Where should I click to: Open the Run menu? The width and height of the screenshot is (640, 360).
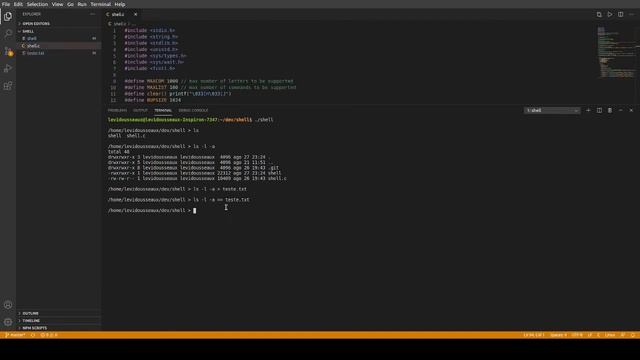(x=82, y=4)
